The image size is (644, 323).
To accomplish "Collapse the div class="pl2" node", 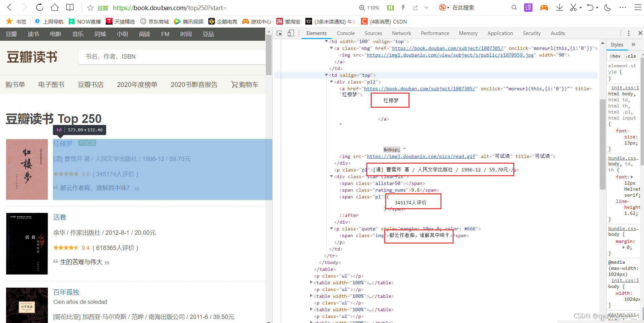I will (331, 82).
